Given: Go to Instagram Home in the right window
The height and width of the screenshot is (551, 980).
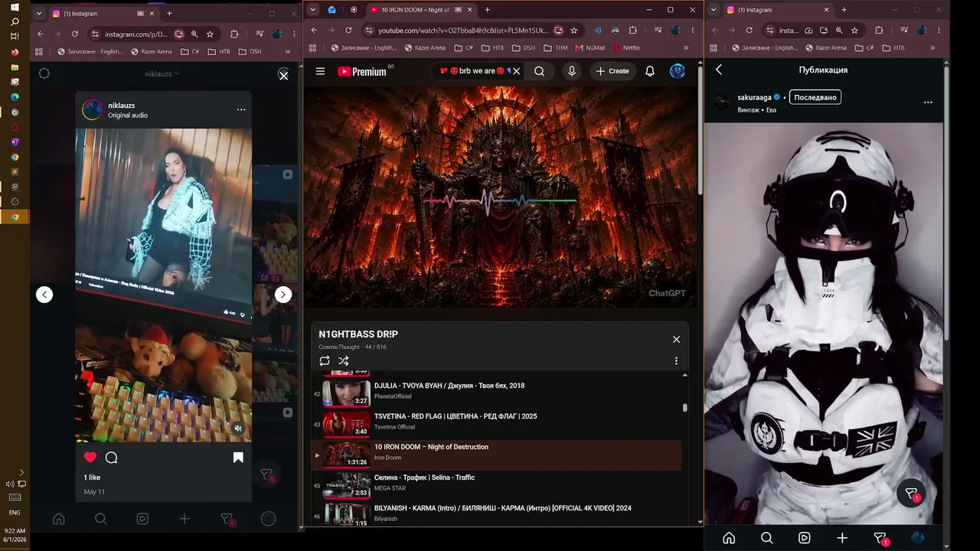Looking at the screenshot, I should click(729, 538).
